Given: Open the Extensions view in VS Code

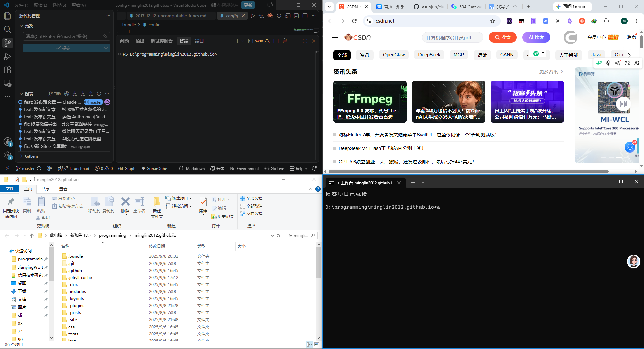Looking at the screenshot, I should click(x=7, y=70).
